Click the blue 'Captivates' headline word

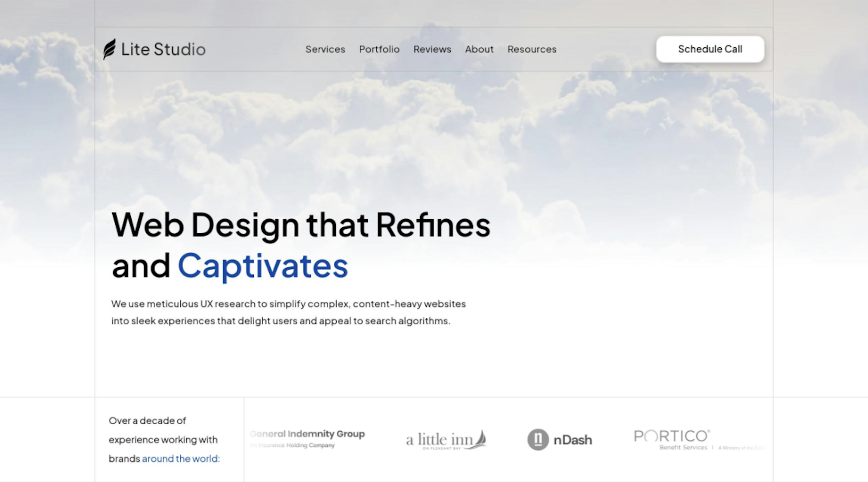tap(262, 266)
